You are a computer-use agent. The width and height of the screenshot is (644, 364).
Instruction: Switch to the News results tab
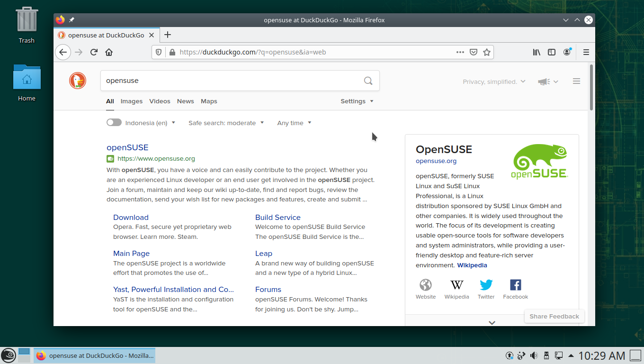pyautogui.click(x=186, y=101)
